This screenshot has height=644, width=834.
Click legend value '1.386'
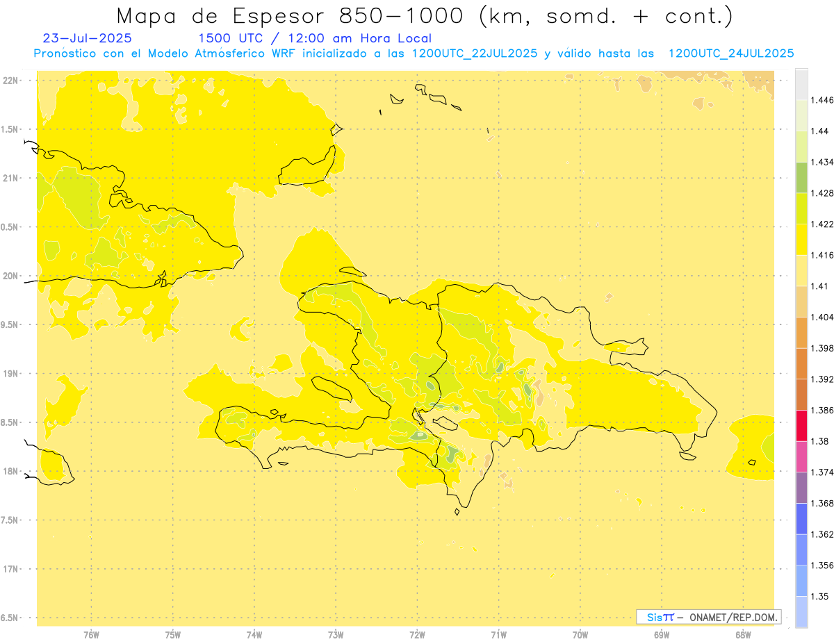(x=824, y=411)
